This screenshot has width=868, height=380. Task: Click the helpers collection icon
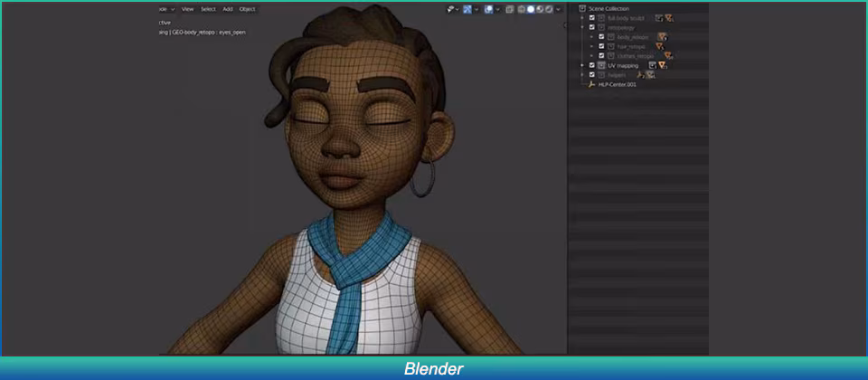[x=601, y=75]
